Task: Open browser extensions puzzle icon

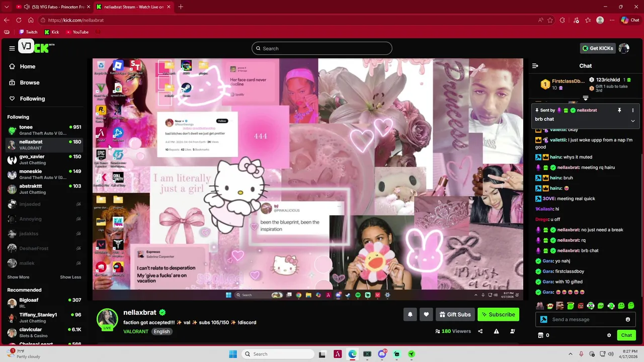Action: (562, 20)
